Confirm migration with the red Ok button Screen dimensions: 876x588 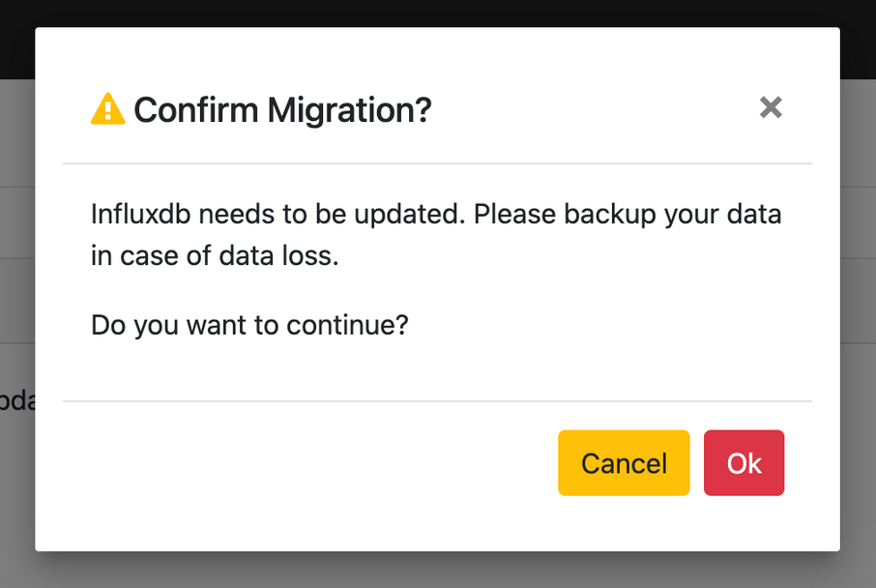pyautogui.click(x=744, y=463)
